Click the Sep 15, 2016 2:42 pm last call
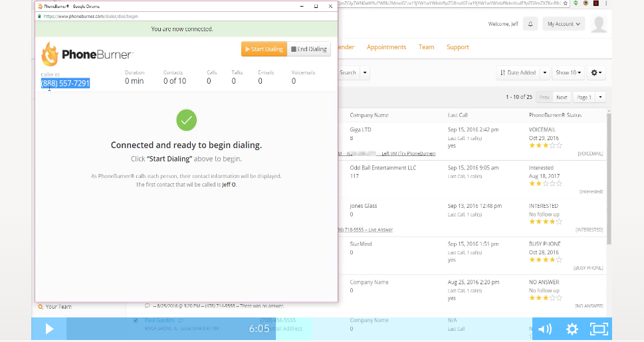 473,129
